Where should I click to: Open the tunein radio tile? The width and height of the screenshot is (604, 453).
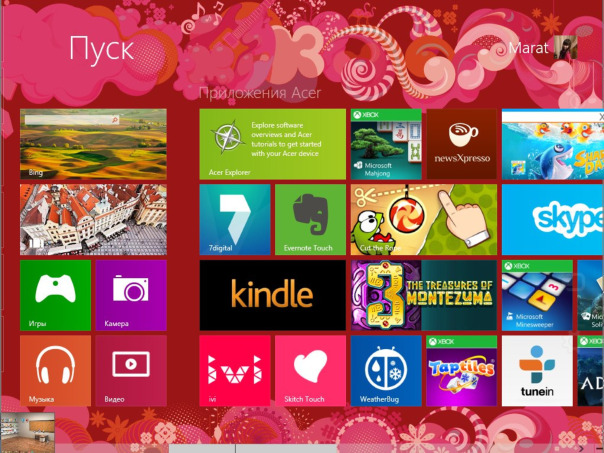point(537,371)
